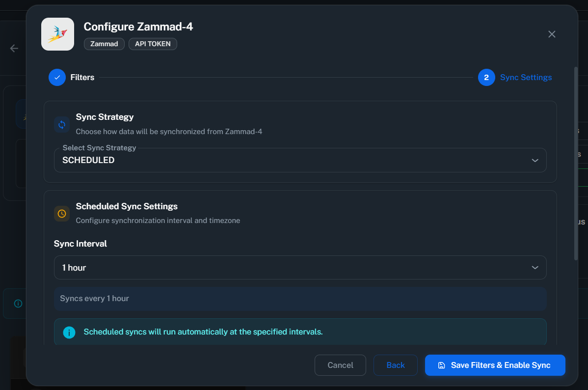Click the Back button
This screenshot has height=390, width=588.
[395, 365]
